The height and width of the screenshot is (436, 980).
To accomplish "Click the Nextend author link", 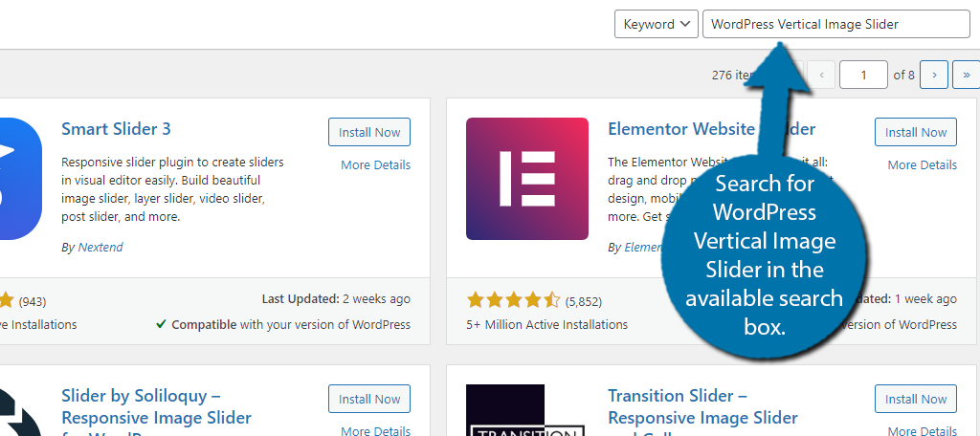I will pos(100,248).
